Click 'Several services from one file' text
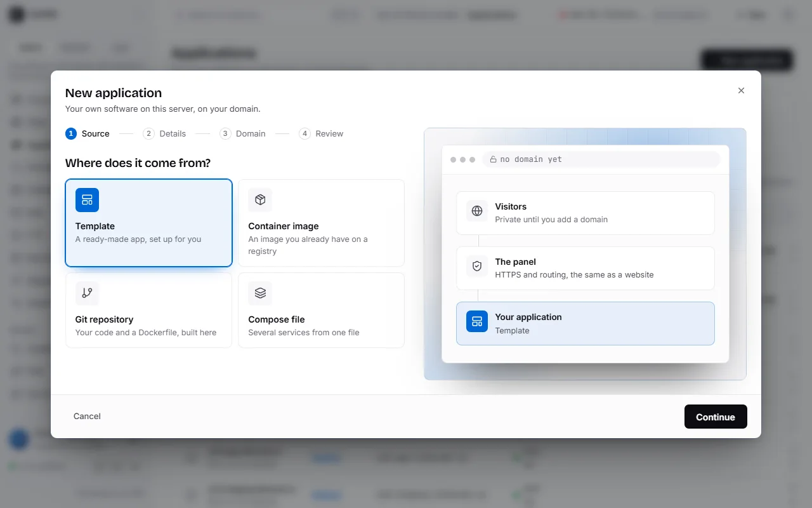 coord(304,333)
